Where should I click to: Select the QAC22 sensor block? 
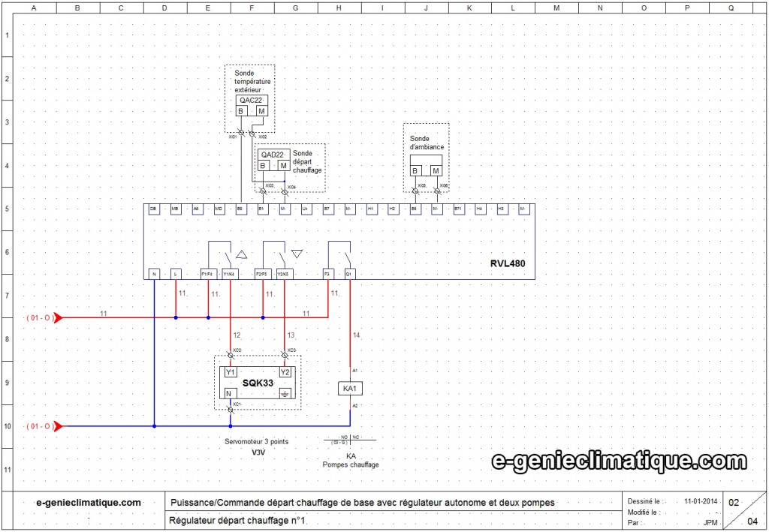[252, 105]
